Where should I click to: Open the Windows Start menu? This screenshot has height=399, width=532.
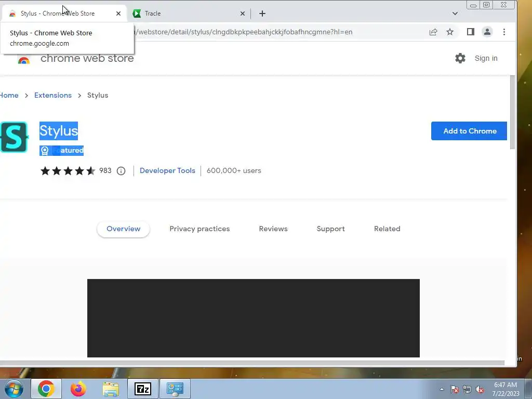tap(14, 389)
